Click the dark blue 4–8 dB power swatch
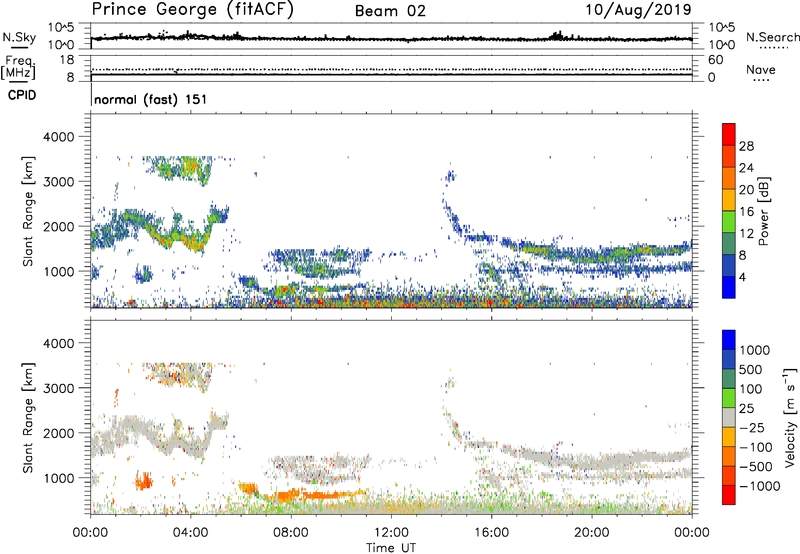Screen dimensions: 800x554 tap(729, 266)
